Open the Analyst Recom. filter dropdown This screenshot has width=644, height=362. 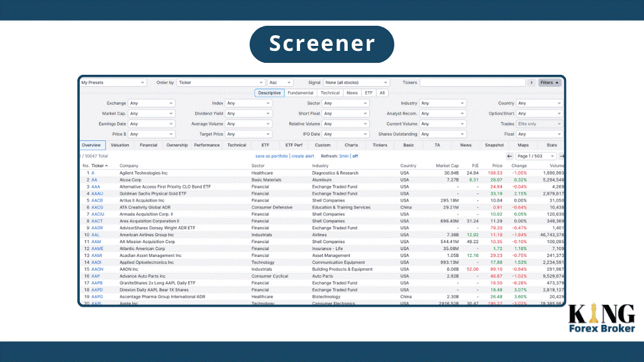[443, 113]
